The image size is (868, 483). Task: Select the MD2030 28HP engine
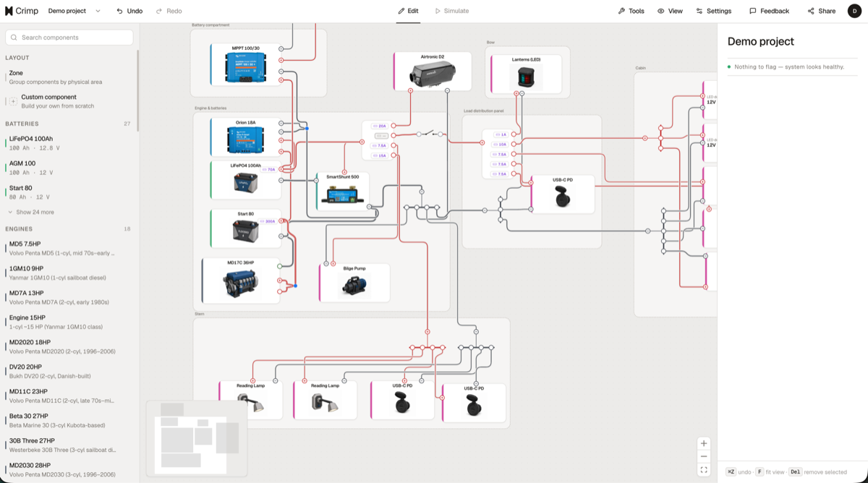(69, 469)
